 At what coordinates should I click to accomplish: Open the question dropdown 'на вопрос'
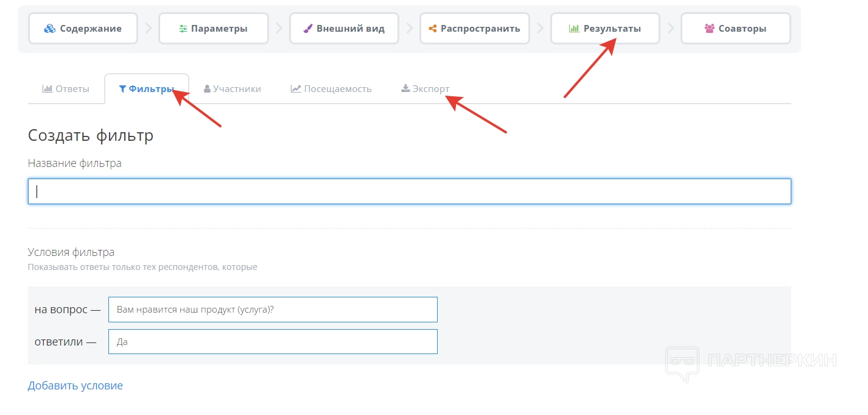coord(273,310)
